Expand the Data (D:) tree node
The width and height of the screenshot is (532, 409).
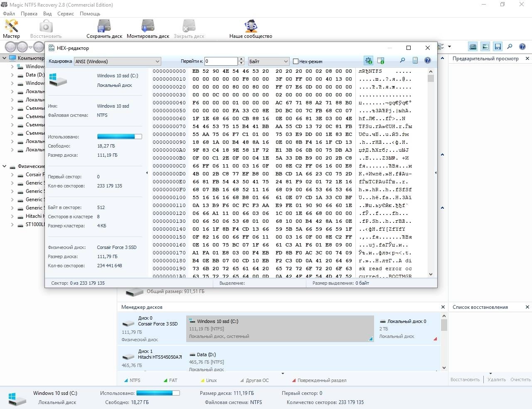(12, 75)
